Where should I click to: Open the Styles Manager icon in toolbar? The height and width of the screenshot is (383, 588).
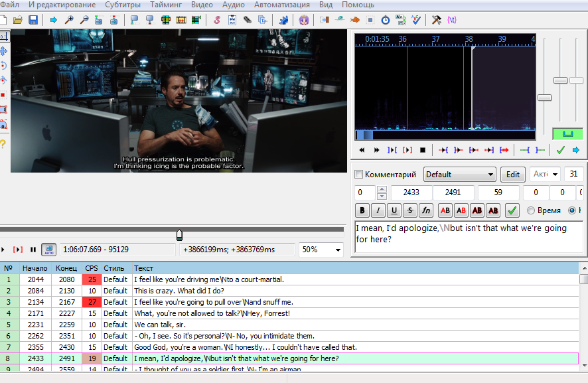pyautogui.click(x=216, y=20)
